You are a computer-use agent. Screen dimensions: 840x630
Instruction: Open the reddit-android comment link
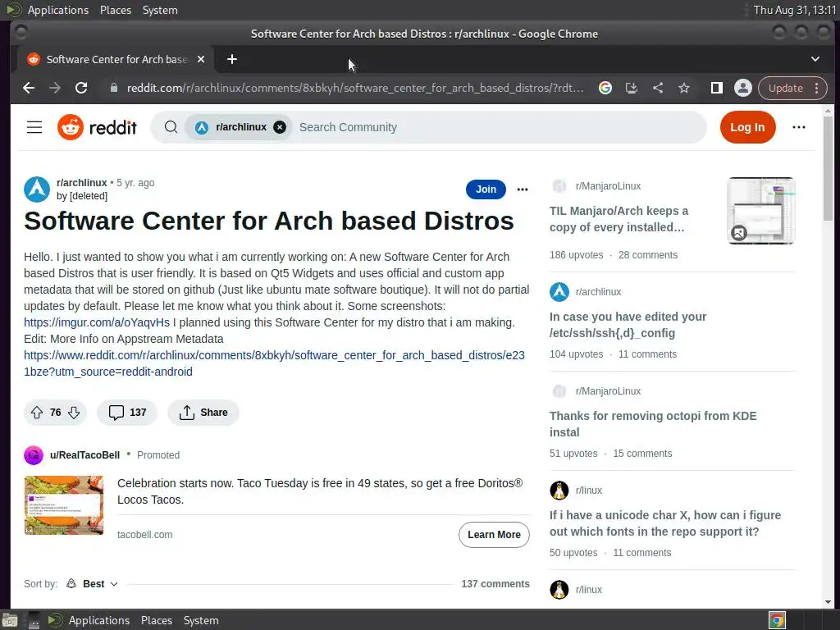(274, 363)
